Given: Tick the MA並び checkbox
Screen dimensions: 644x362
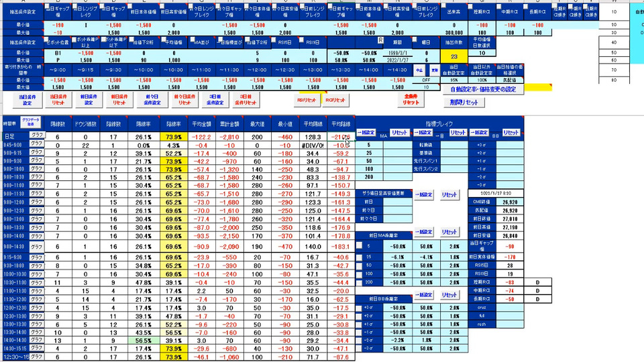Looking at the screenshot, I should click(193, 40).
